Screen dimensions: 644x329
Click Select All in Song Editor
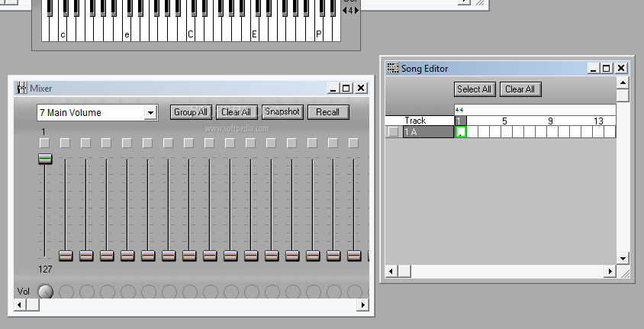pyautogui.click(x=474, y=89)
